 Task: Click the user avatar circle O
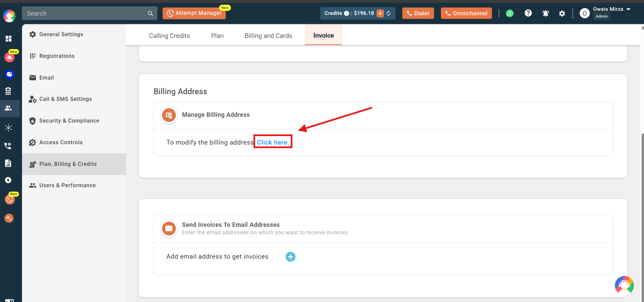[585, 13]
